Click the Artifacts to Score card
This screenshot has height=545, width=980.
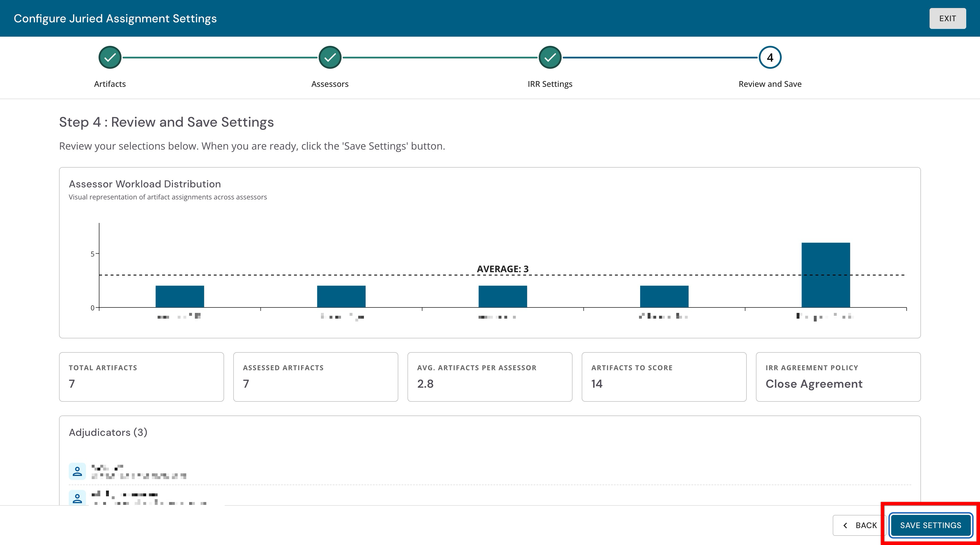point(664,377)
